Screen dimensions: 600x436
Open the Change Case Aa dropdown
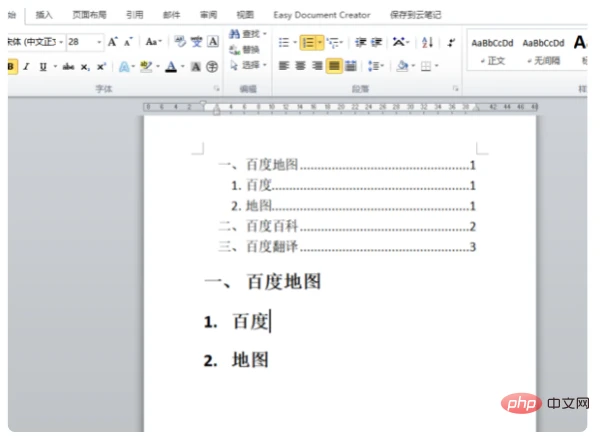pyautogui.click(x=153, y=42)
